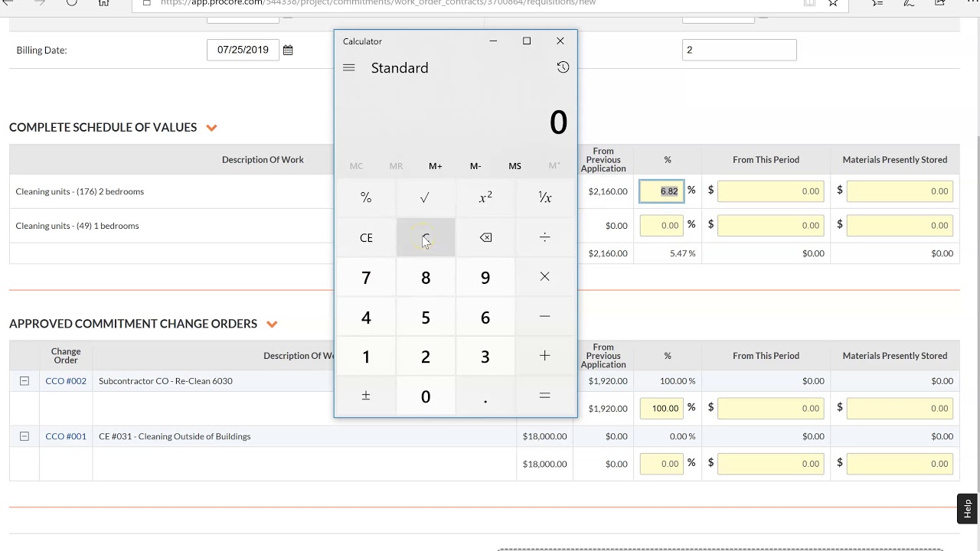
Task: Click the Billing Date field 07/25/2019
Action: (x=243, y=50)
